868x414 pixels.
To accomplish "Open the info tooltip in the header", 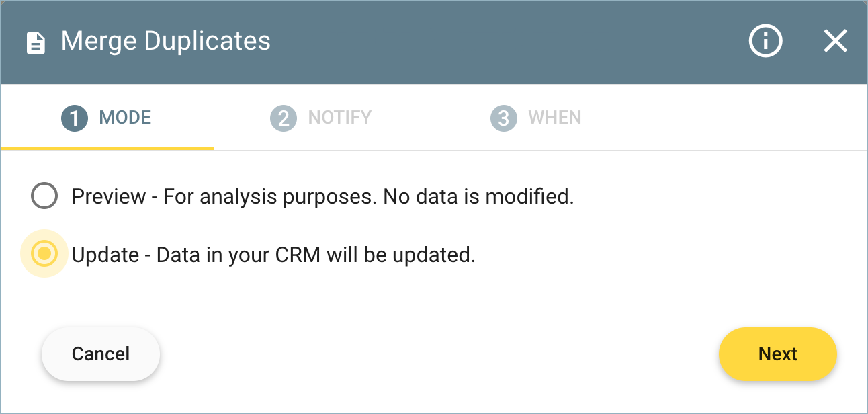I will pos(765,41).
